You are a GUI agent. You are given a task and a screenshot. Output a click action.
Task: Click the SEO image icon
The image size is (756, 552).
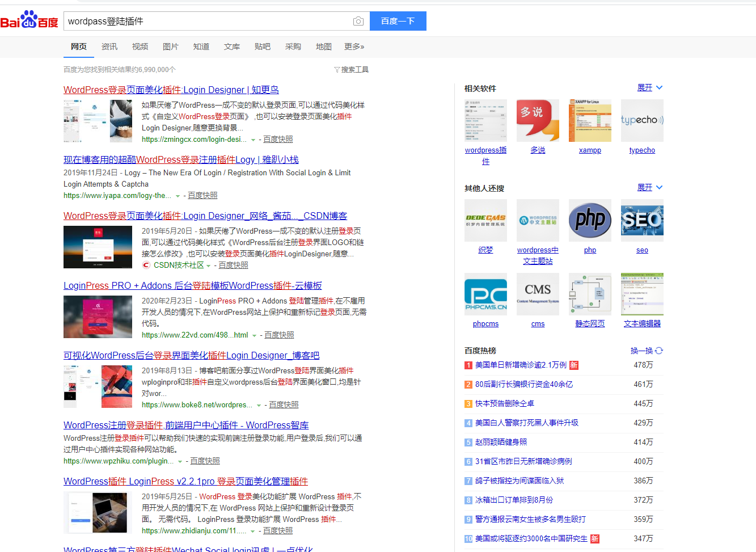tap(642, 220)
